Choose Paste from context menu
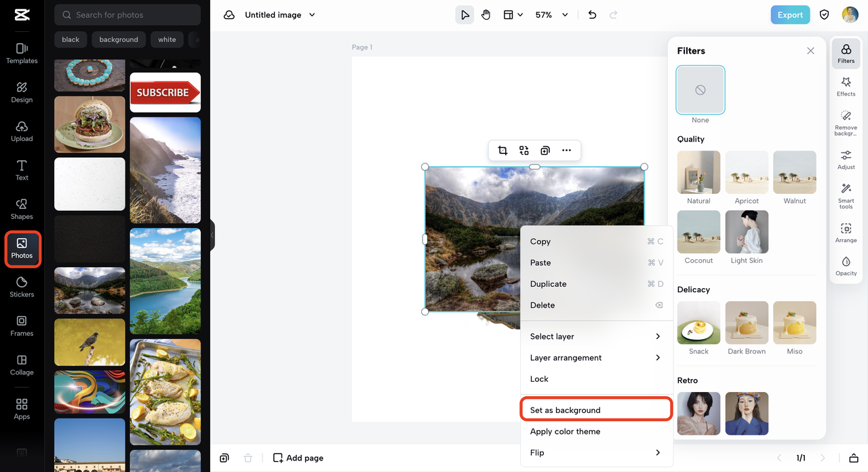This screenshot has height=472, width=868. point(596,262)
